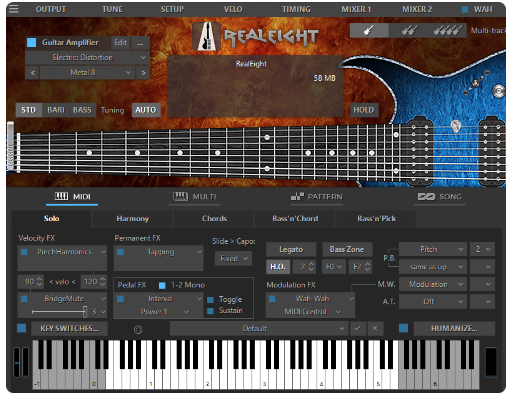Image resolution: width=518 pixels, height=393 pixels.
Task: Toggle the WAH checkbox
Action: pos(465,9)
